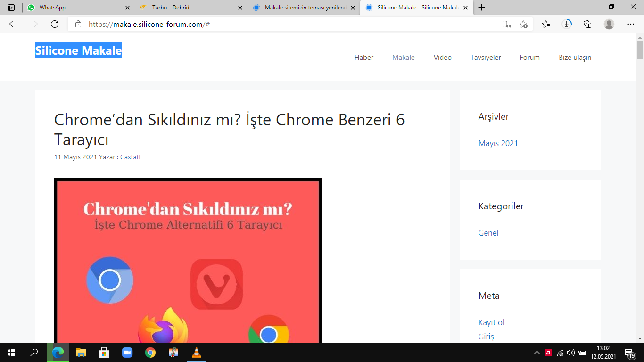The image size is (644, 362).
Task: Click the Giriş link
Action: pos(486,337)
